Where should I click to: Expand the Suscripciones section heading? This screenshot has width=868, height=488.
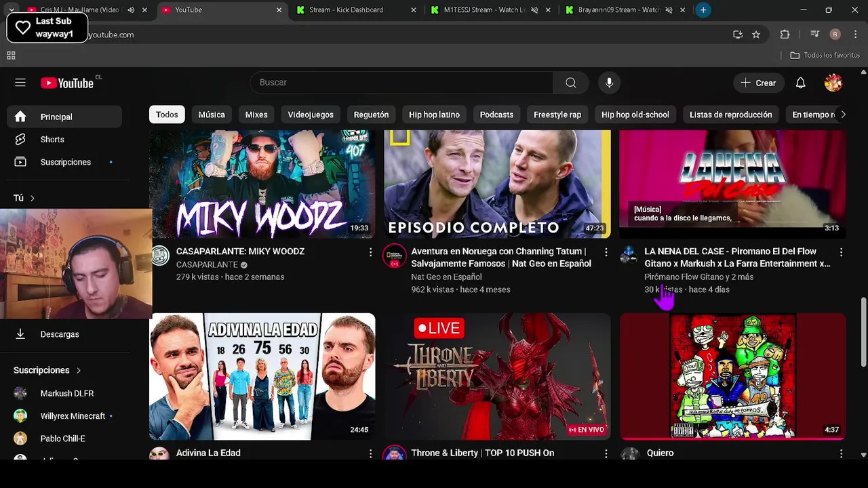pyautogui.click(x=47, y=370)
